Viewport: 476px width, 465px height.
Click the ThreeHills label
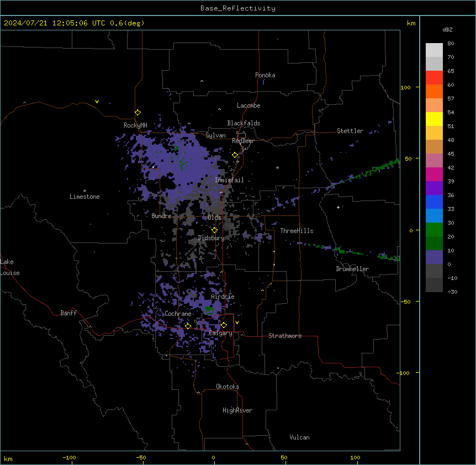pos(297,231)
